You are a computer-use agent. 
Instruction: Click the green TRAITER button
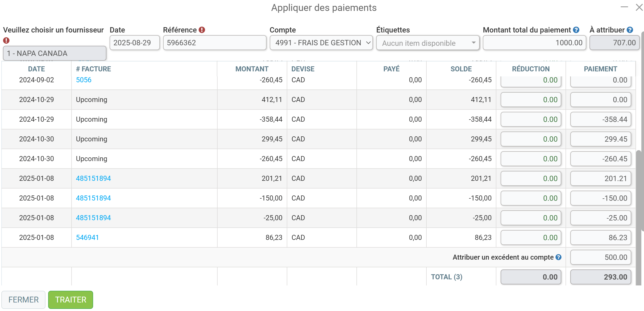click(x=71, y=300)
